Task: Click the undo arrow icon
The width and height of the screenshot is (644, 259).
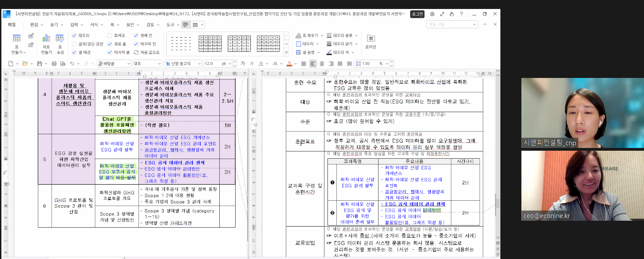Action: [72, 64]
